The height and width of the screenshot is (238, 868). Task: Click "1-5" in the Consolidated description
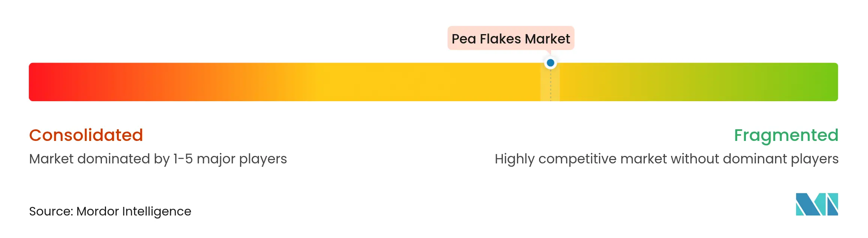click(183, 159)
